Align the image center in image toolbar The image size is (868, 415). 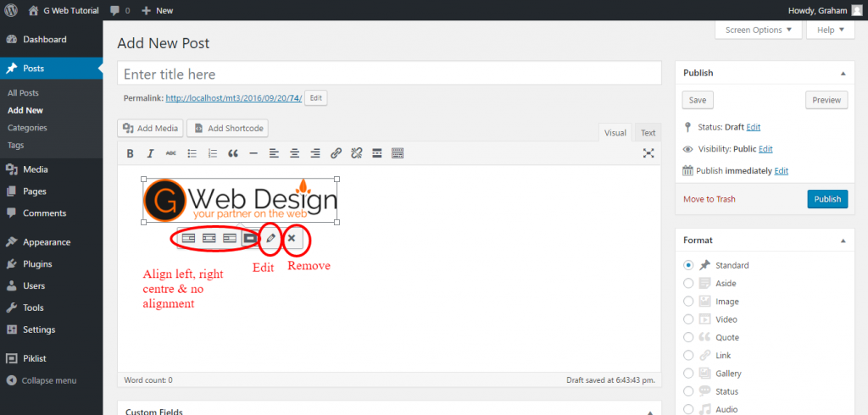point(209,239)
